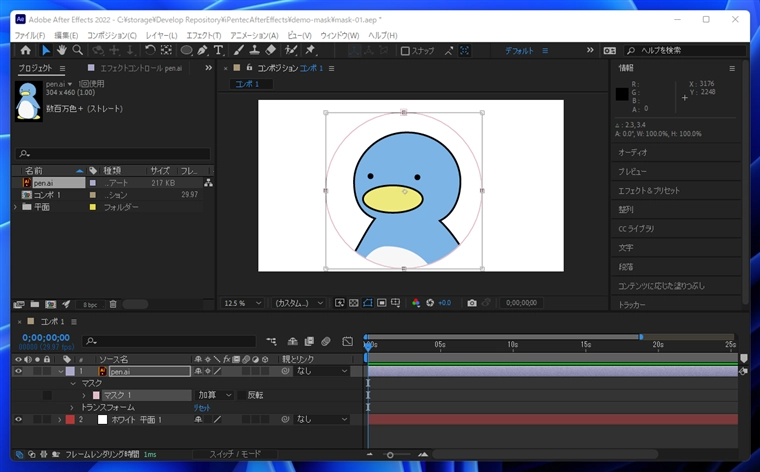
Task: Click the trash icon in Project panel
Action: pos(113,304)
